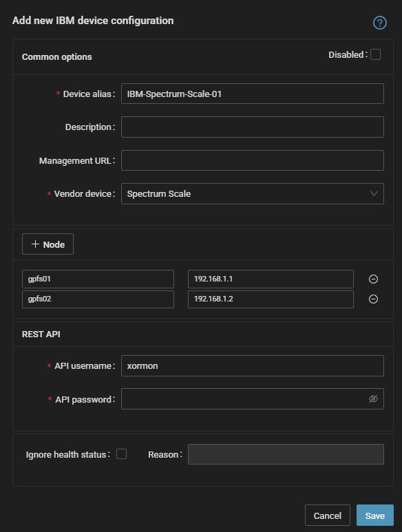Save the device configuration
Image resolution: width=402 pixels, height=532 pixels.
(x=375, y=515)
